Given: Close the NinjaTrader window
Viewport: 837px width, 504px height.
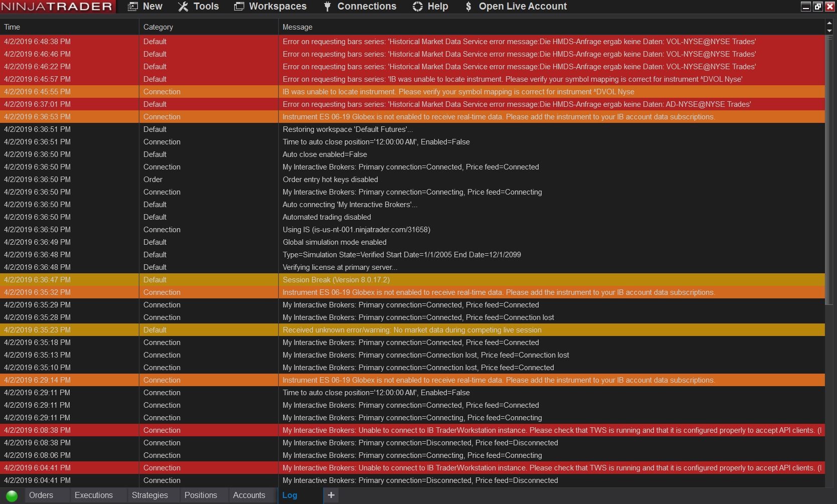Looking at the screenshot, I should tap(830, 7).
